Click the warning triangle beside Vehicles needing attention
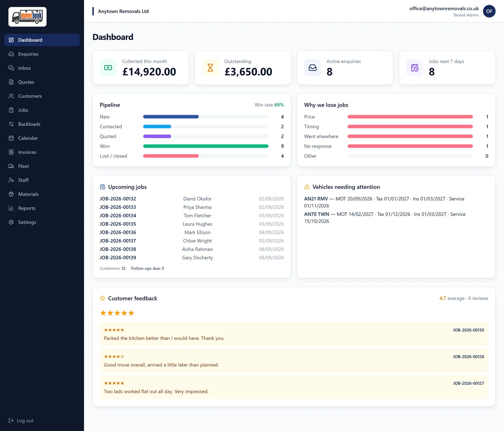The image size is (504, 431). pyautogui.click(x=307, y=187)
